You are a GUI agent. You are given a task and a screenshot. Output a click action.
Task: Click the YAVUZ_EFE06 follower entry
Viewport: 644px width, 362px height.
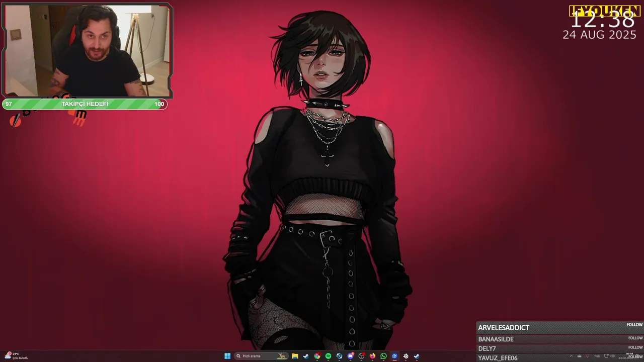pyautogui.click(x=560, y=357)
